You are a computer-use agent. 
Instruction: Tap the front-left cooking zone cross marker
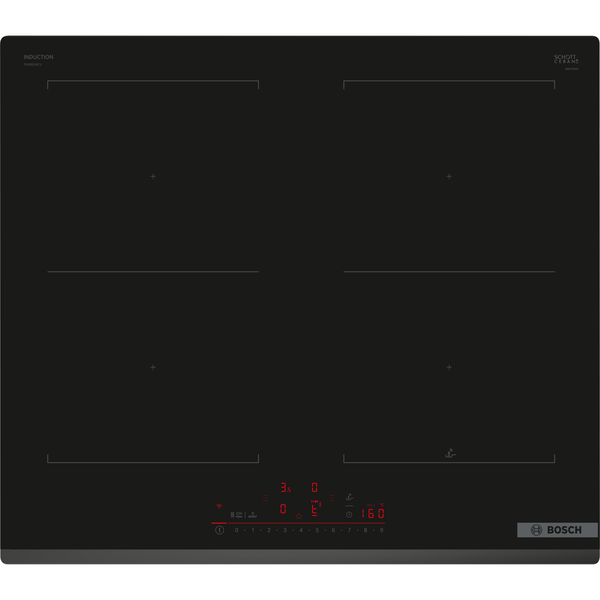153,367
